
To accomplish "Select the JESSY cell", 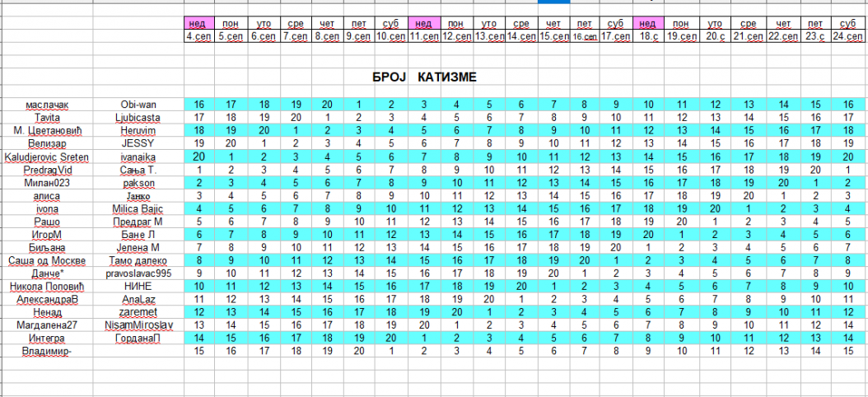I will pos(138,143).
